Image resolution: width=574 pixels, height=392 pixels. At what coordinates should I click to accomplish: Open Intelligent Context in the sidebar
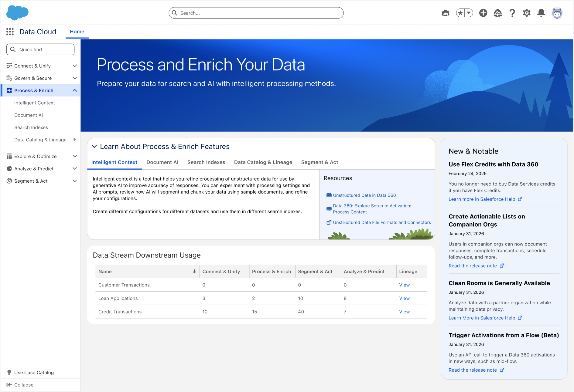point(35,103)
